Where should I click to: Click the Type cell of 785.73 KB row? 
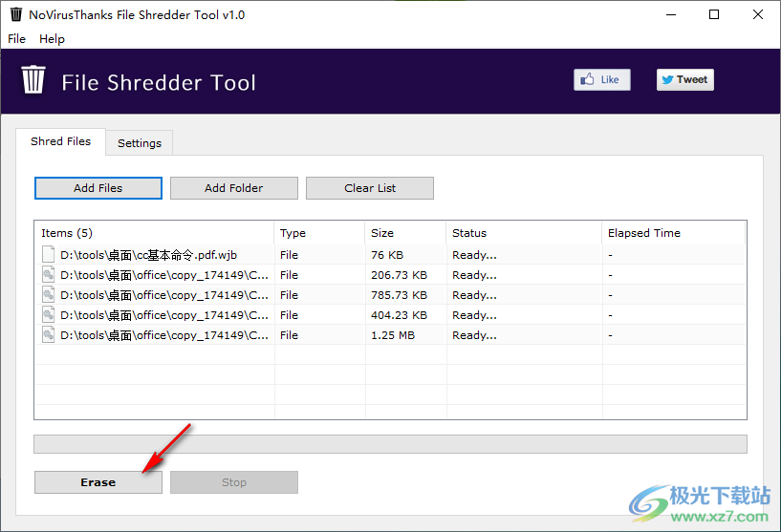pos(289,295)
